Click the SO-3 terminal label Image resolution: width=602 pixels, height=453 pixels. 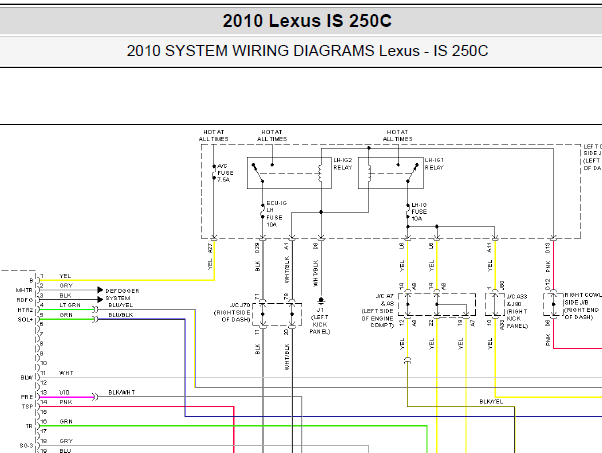tap(26, 446)
